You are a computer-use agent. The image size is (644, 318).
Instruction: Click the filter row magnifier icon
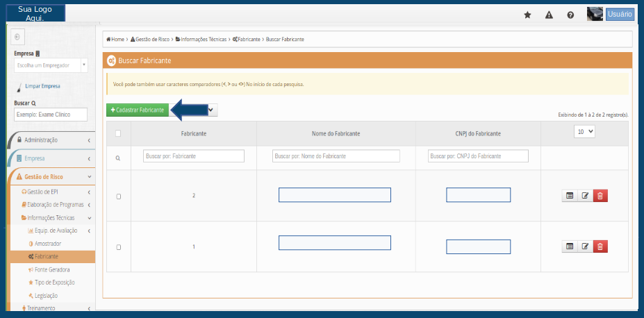[x=118, y=158]
